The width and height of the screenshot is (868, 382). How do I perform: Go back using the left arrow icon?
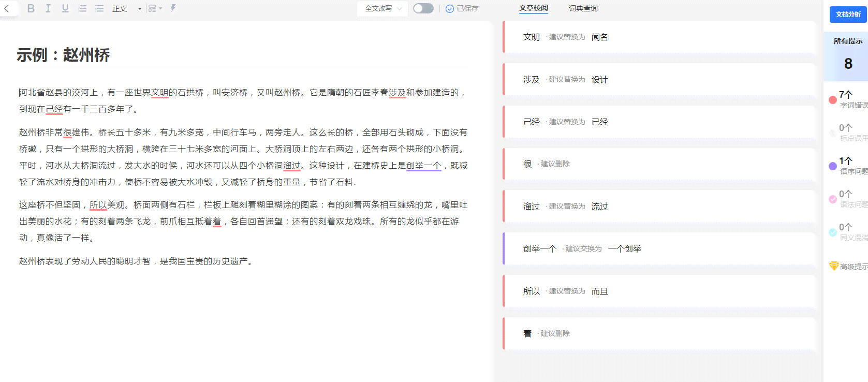coord(7,8)
